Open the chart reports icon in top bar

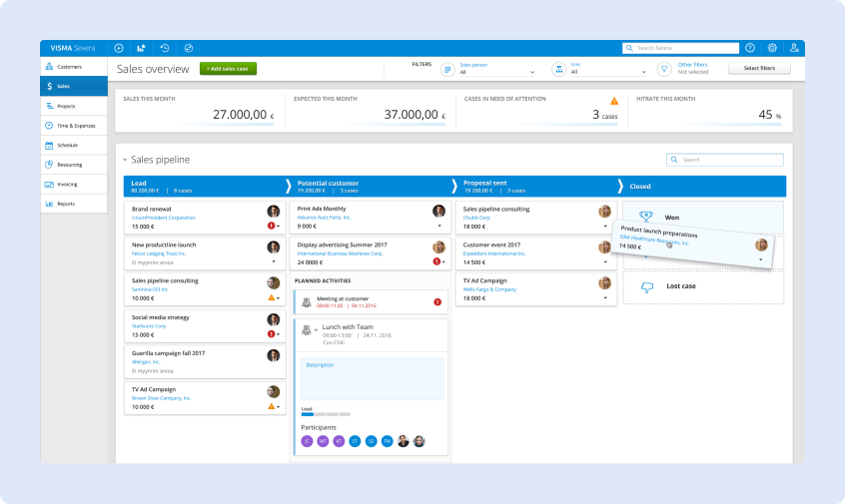141,48
